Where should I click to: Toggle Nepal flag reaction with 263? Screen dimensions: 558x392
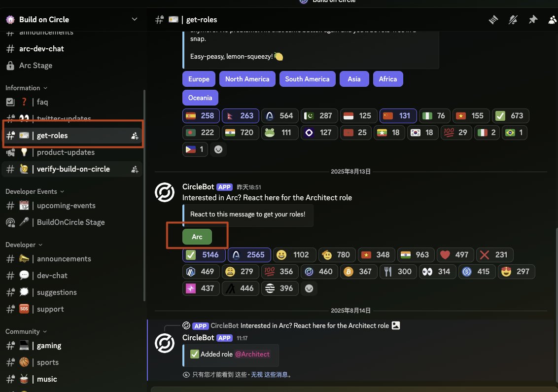click(240, 116)
